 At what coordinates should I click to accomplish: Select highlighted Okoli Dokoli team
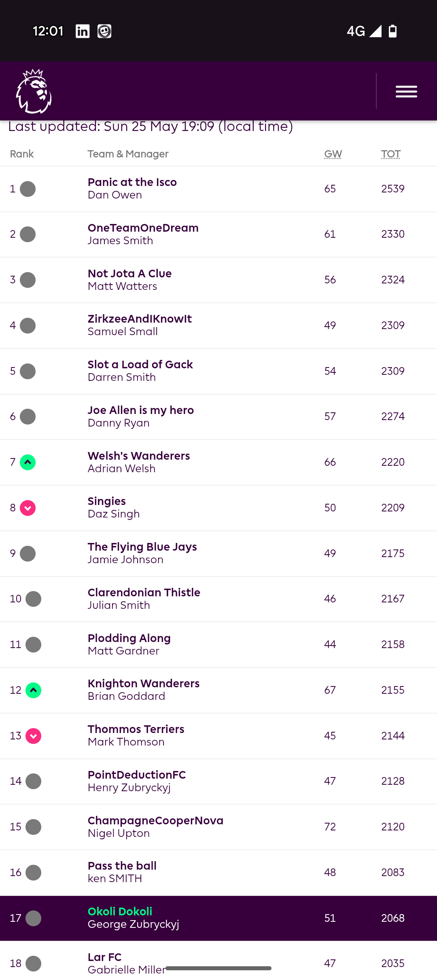120,912
